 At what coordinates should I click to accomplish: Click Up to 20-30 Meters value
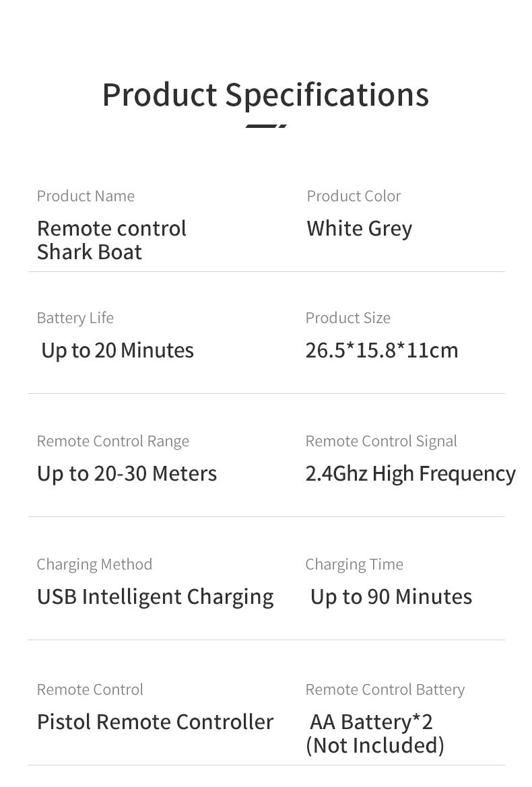(x=127, y=473)
